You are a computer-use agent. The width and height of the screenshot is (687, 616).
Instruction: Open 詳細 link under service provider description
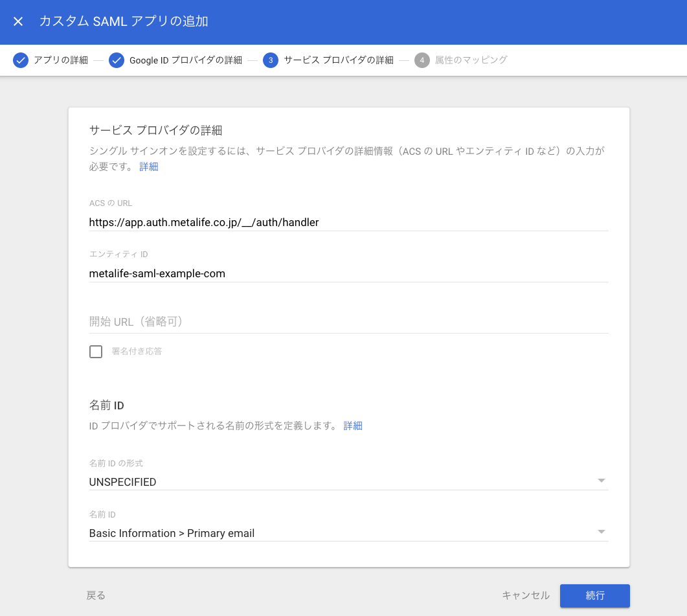click(x=149, y=166)
